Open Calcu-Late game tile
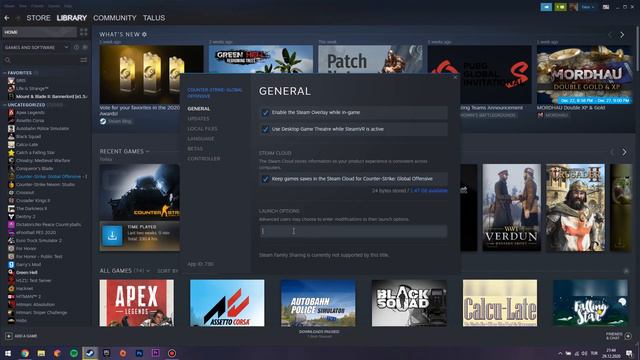 click(x=500, y=303)
